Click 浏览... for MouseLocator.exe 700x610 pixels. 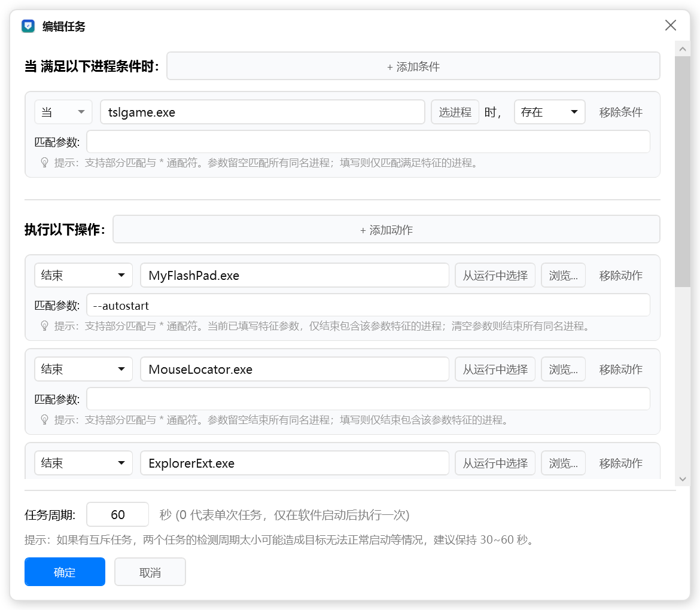[563, 369]
